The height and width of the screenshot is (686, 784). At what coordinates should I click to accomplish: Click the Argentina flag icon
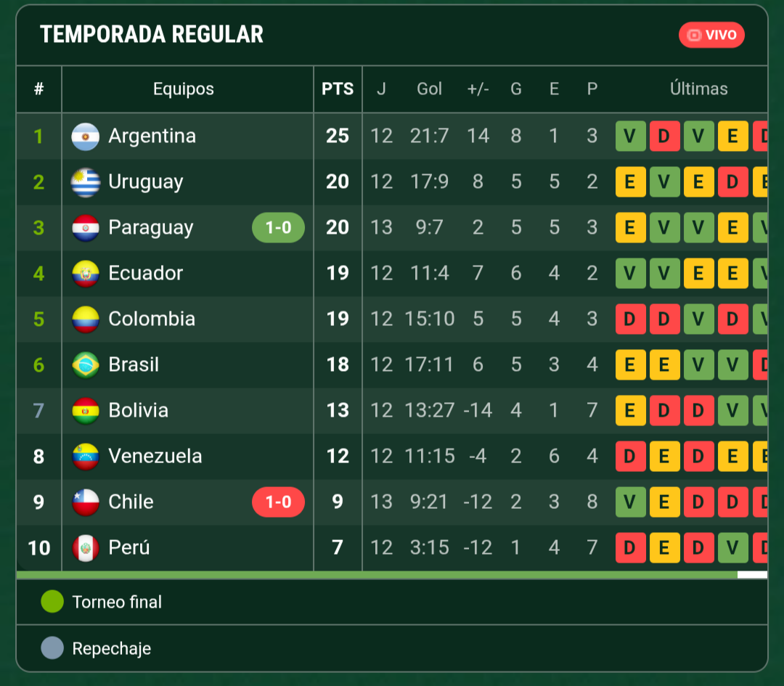(x=86, y=136)
